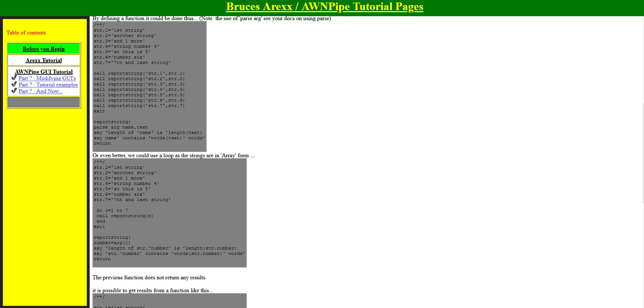Click the page's vertical scrollbar

[643, 154]
